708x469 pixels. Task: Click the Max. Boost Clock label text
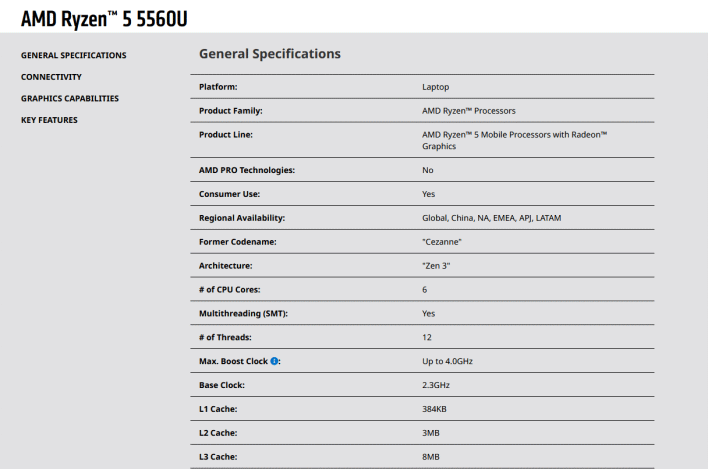pos(233,361)
